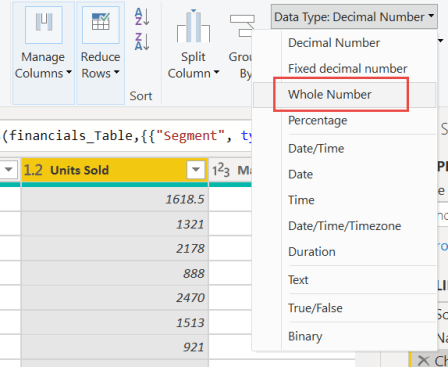The image size is (448, 367).
Task: Select the cell with value 888
Action: (115, 273)
